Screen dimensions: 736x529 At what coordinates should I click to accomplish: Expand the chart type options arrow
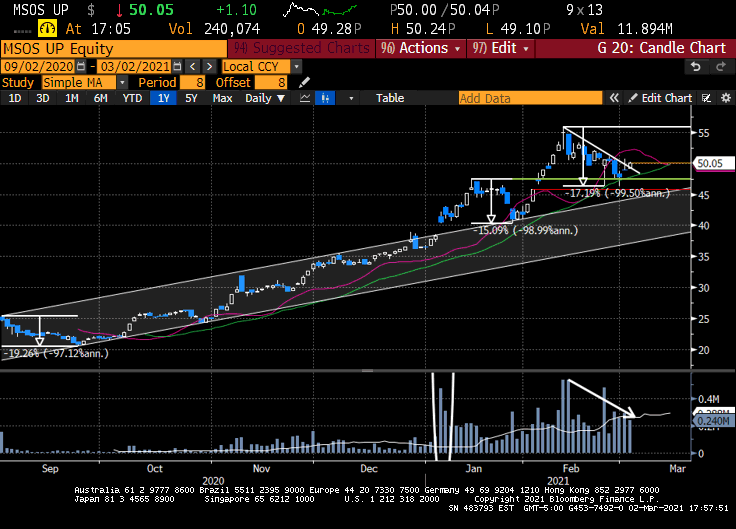coord(351,99)
